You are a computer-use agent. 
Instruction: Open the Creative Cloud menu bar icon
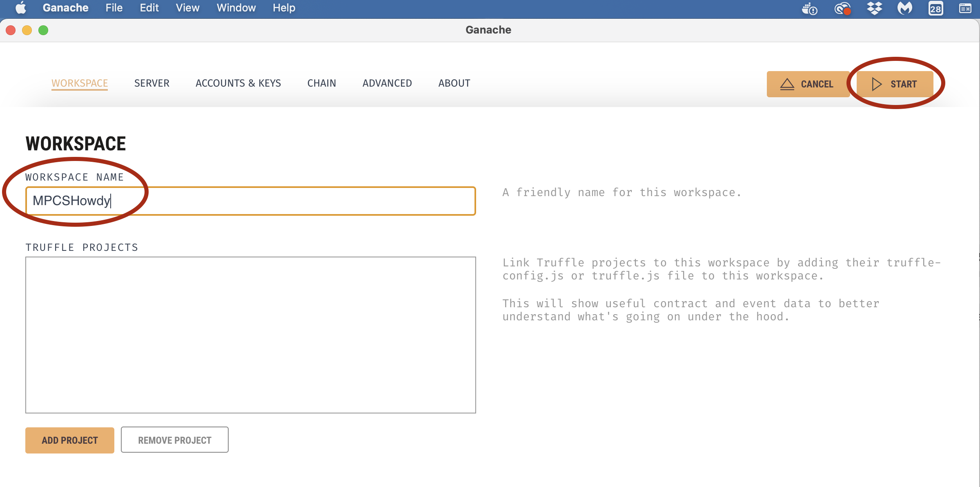[x=842, y=8]
